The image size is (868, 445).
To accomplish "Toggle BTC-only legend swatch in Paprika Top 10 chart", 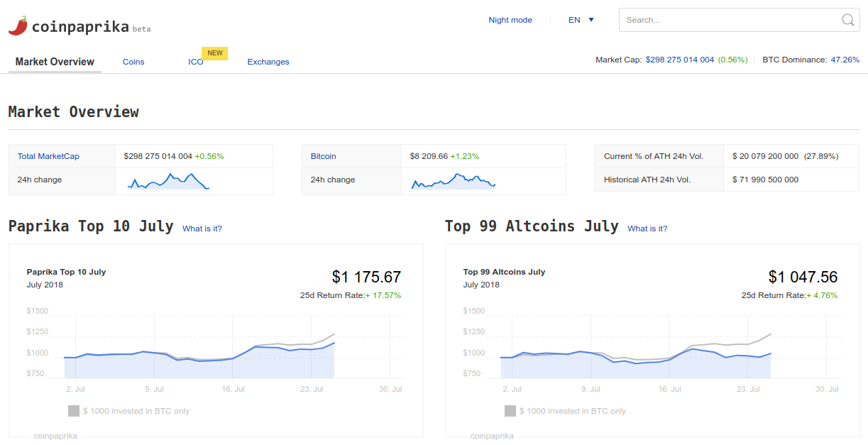I will (x=74, y=411).
